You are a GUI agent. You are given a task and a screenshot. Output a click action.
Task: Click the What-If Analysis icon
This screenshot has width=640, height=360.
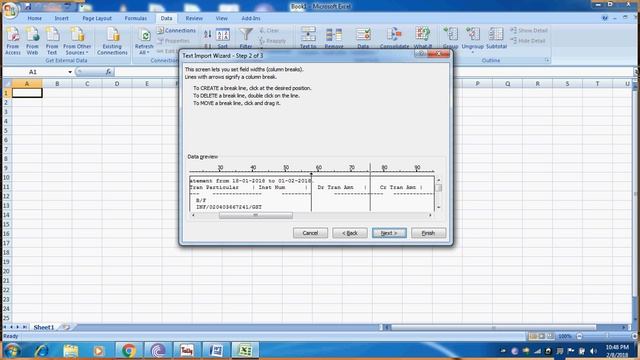[422, 39]
